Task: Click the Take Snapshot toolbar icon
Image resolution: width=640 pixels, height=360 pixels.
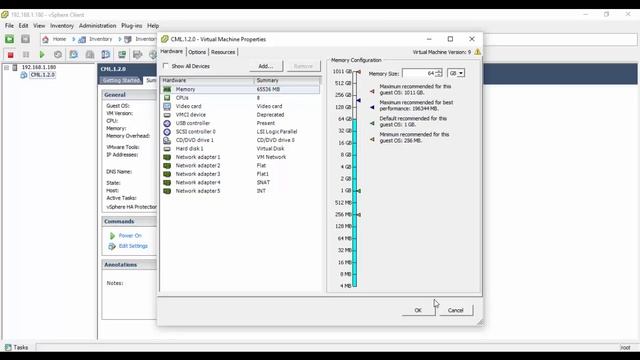Action: (x=74, y=54)
